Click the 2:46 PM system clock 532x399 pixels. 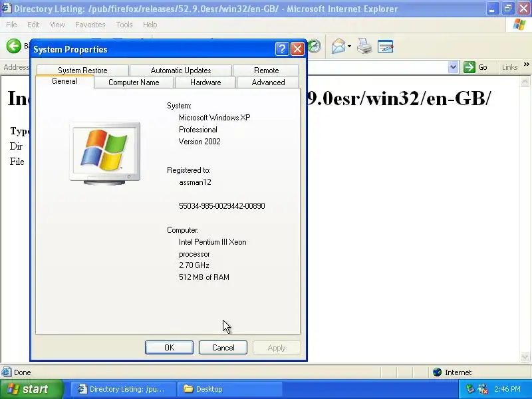(x=507, y=389)
